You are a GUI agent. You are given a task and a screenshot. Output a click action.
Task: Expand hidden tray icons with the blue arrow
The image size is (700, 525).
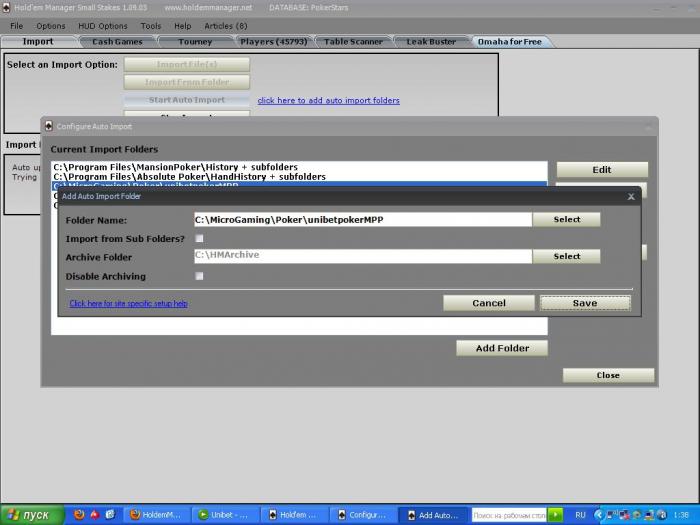tap(598, 515)
